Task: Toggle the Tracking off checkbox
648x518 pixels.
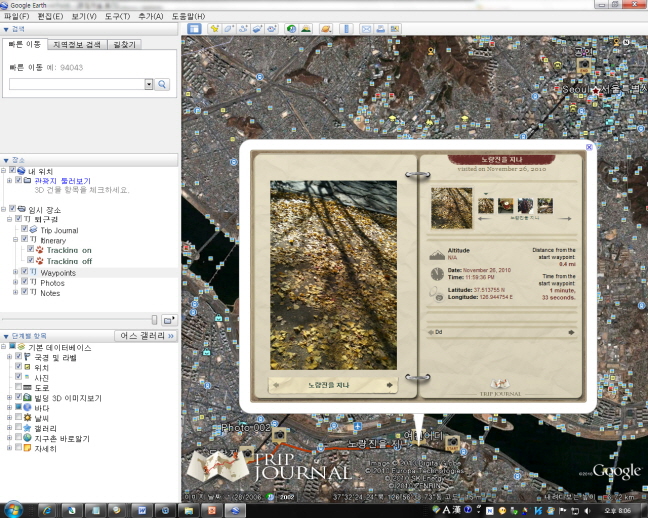Action: point(31,260)
